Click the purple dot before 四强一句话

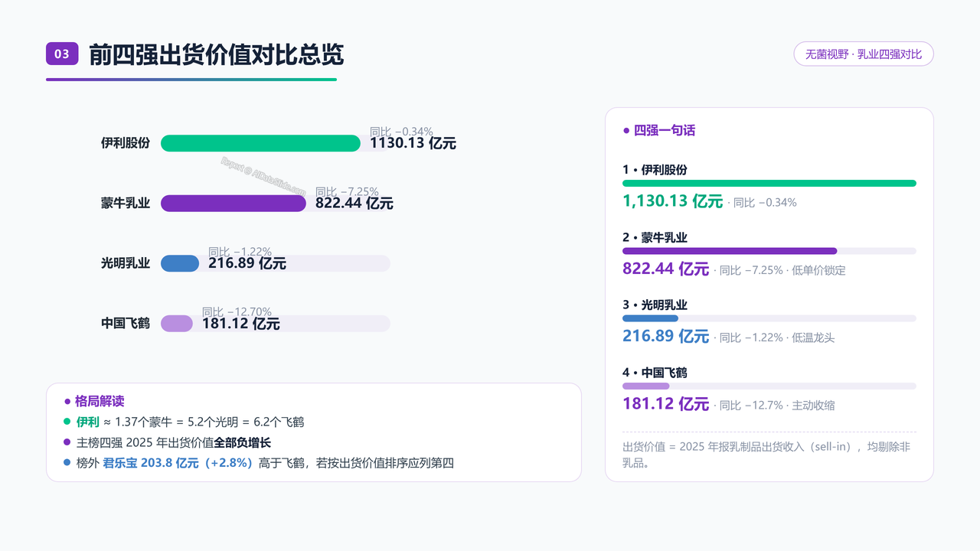(x=626, y=131)
